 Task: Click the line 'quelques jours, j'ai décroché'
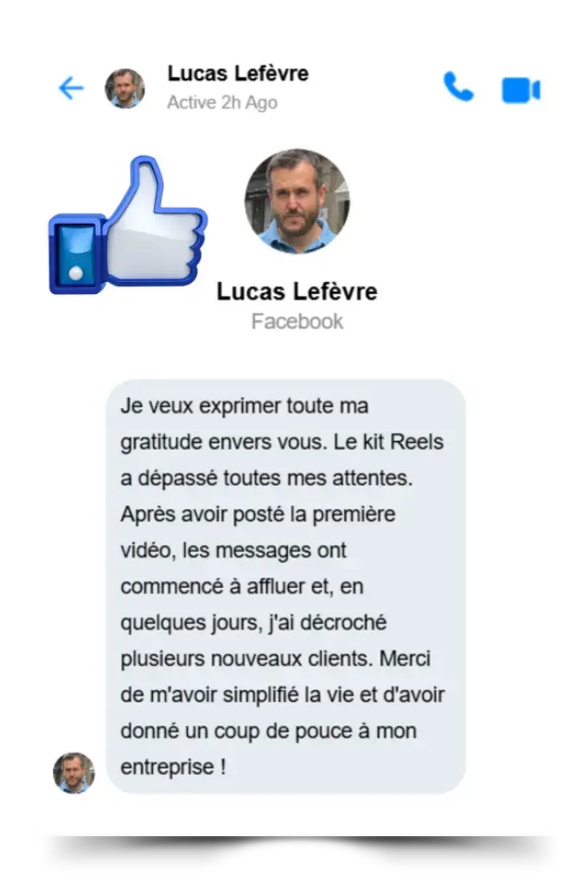click(253, 623)
